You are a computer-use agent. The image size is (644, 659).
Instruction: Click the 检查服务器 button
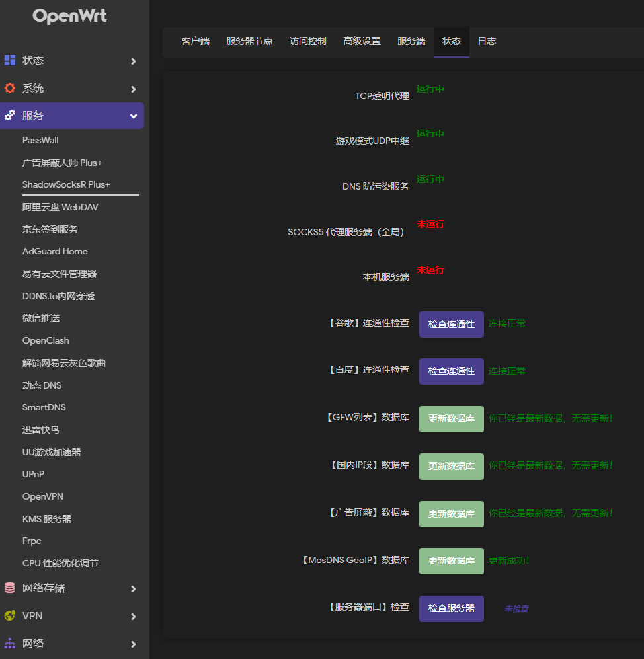pos(452,608)
